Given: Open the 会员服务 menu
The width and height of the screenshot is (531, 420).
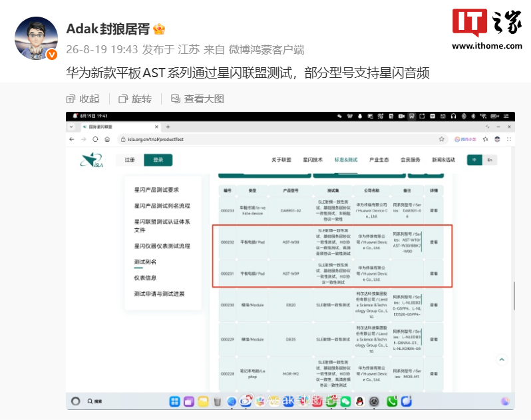Looking at the screenshot, I should [x=410, y=160].
